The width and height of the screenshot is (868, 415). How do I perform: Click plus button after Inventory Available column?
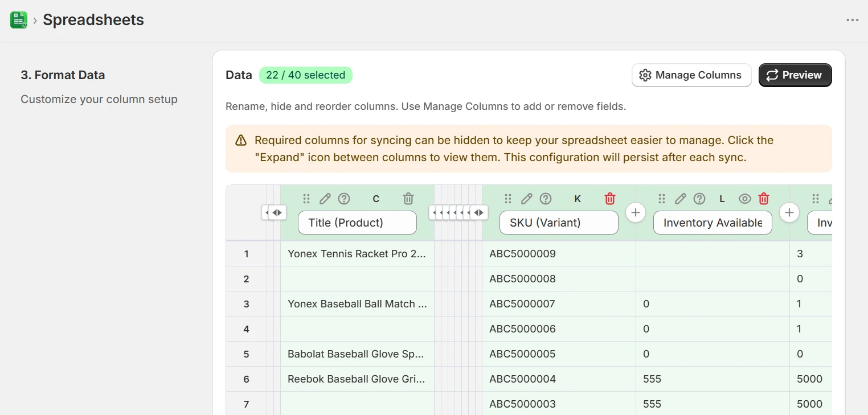789,212
